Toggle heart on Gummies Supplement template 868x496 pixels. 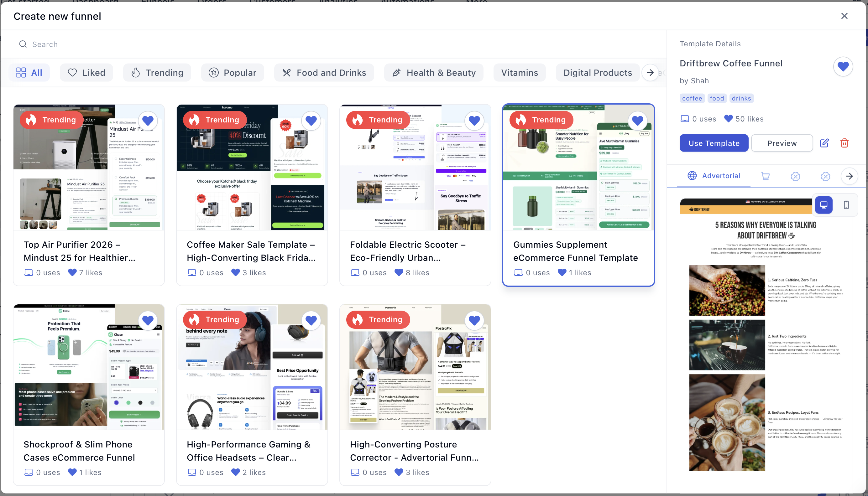637,121
